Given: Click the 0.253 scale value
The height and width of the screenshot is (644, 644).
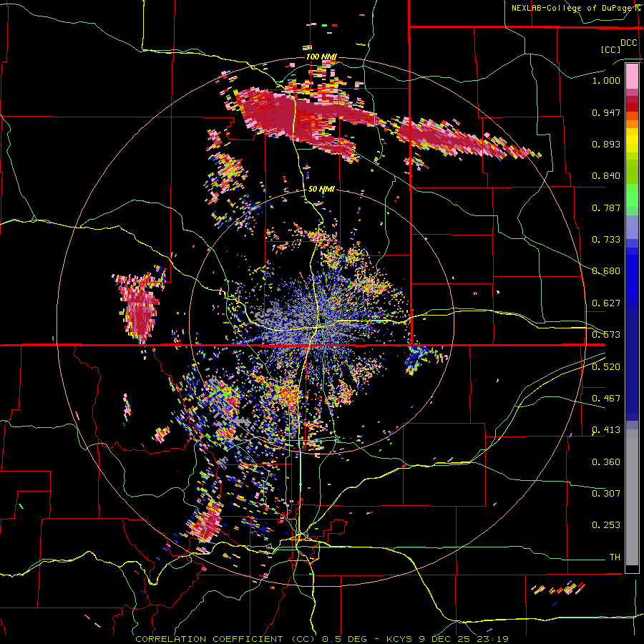Looking at the screenshot, I should tap(606, 525).
